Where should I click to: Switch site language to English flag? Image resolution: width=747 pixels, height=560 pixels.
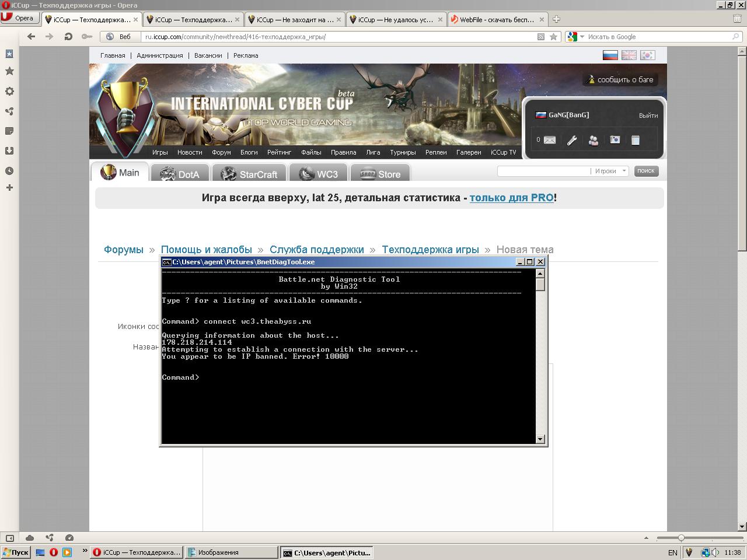629,55
